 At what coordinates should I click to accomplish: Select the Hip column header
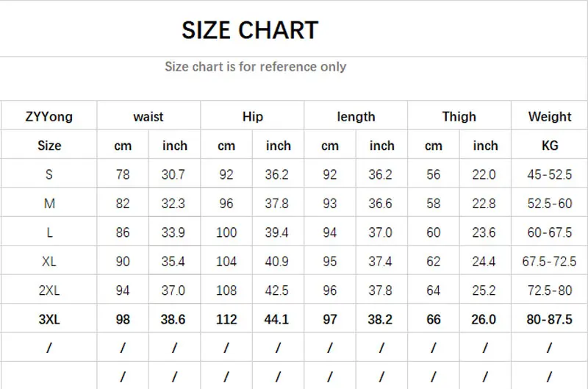coord(252,116)
